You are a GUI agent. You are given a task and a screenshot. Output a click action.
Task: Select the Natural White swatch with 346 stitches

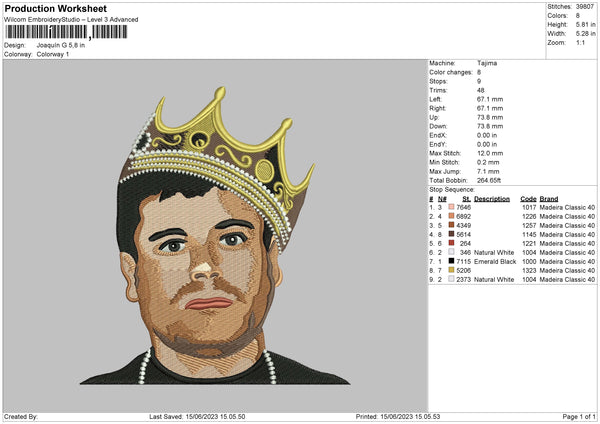(452, 252)
